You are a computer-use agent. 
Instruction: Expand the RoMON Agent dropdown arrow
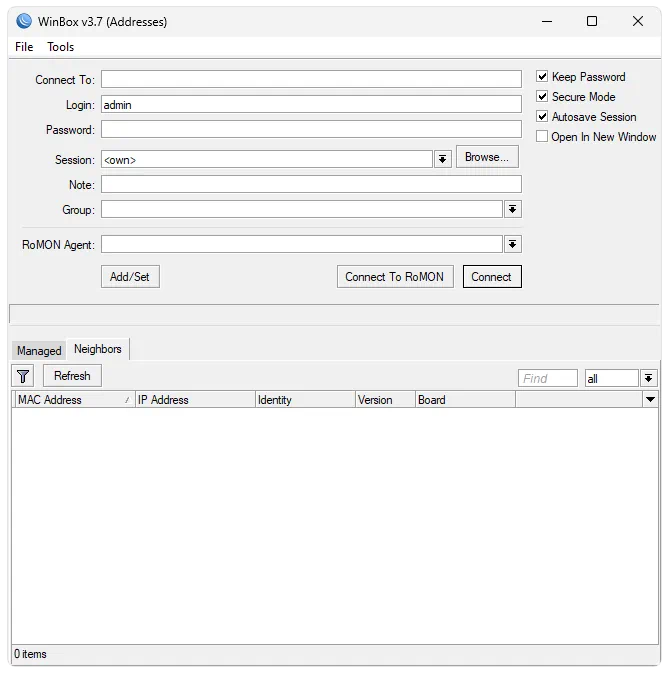[512, 244]
